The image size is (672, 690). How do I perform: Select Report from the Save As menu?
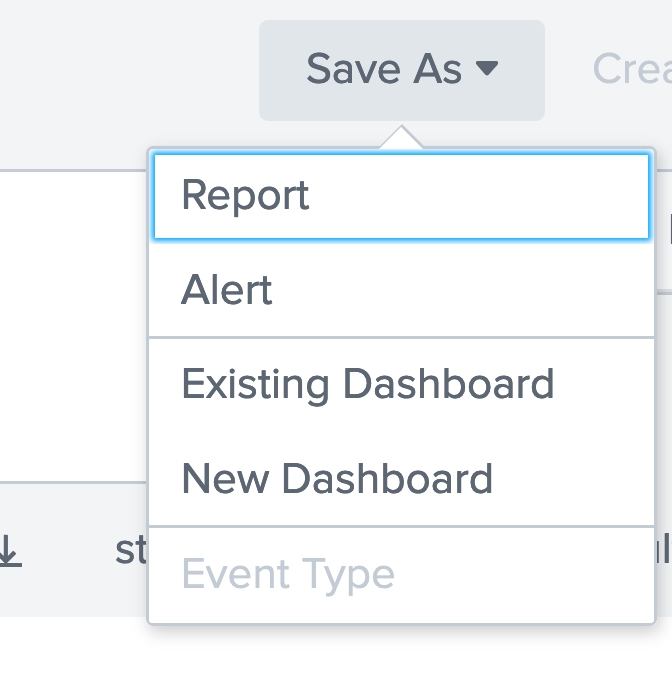click(246, 196)
